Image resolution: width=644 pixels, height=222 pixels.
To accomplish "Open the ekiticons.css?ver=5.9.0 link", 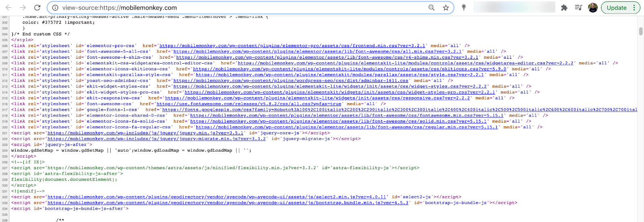I will click(349, 69).
